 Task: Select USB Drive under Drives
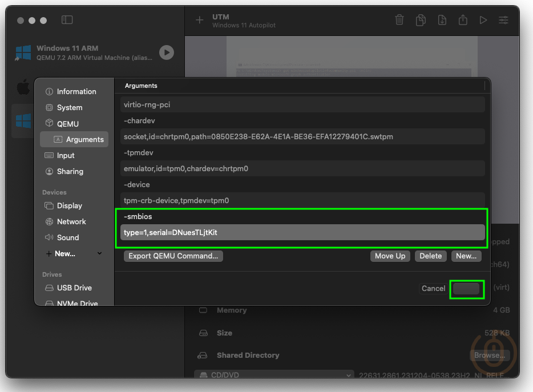[x=74, y=288]
